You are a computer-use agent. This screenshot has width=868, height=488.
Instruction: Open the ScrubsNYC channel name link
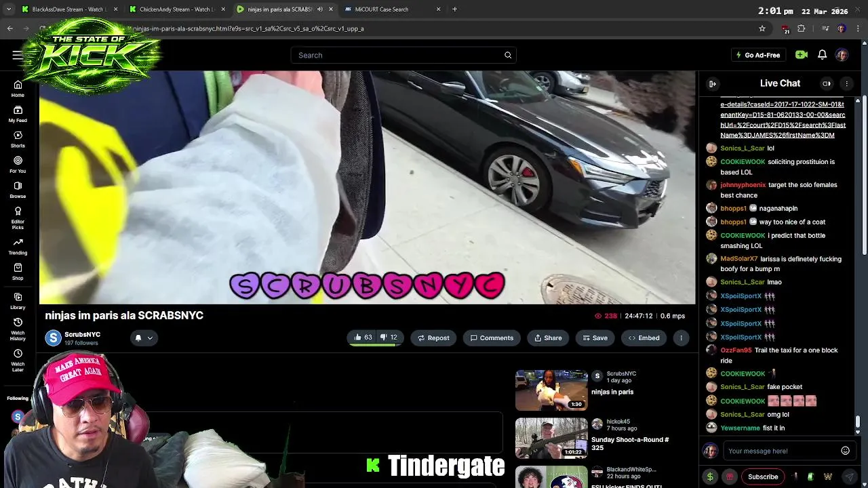pos(82,334)
